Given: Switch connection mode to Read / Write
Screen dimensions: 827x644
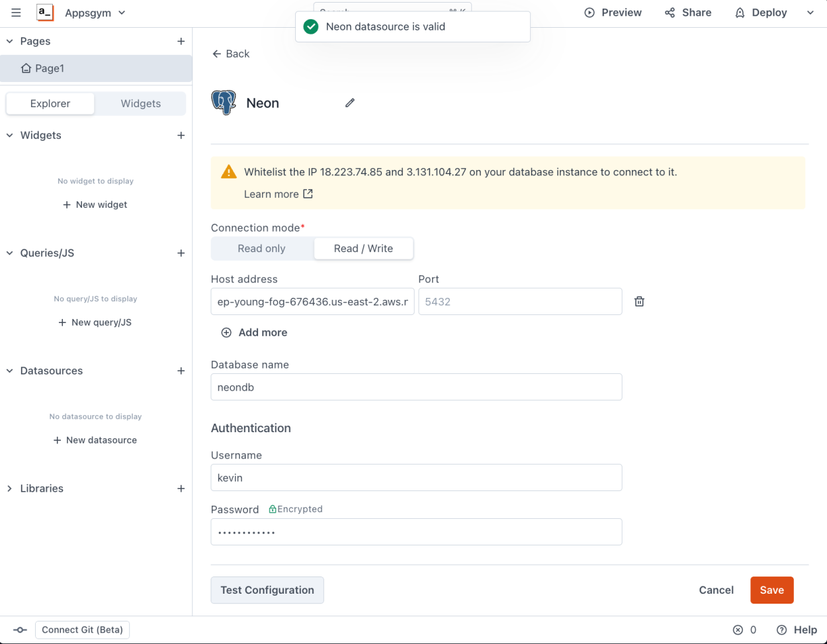Looking at the screenshot, I should tap(363, 248).
